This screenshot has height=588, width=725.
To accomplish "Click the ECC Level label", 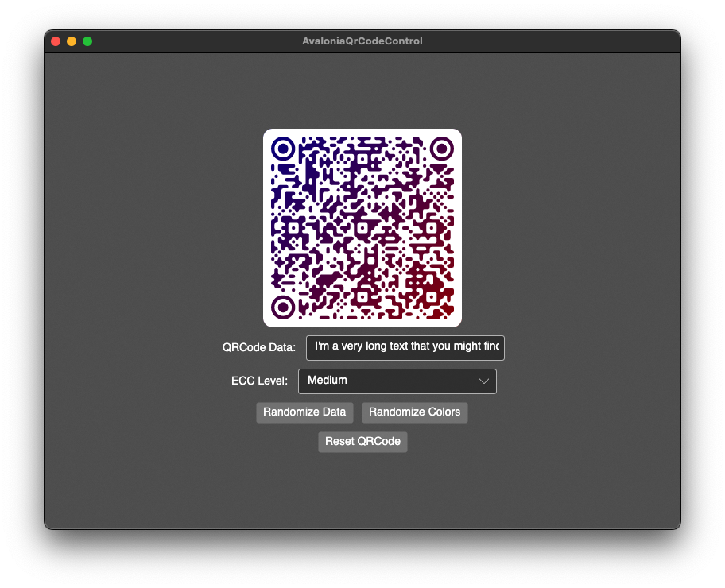I will pos(259,381).
